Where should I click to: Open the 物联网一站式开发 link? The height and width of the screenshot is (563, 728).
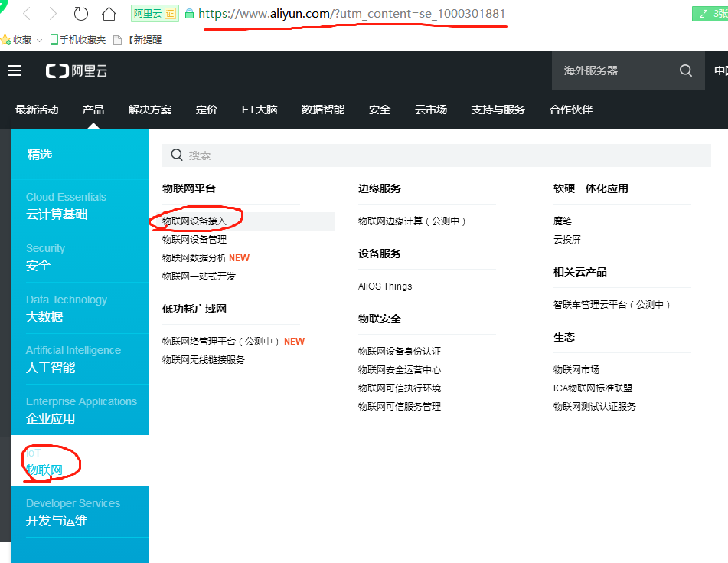click(199, 277)
